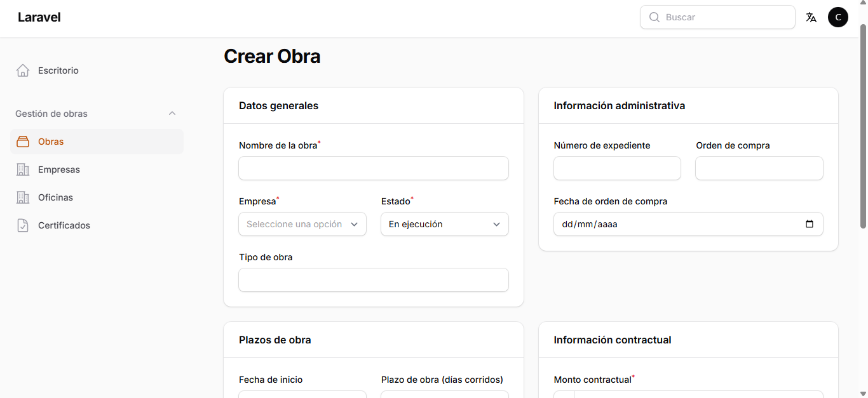Open calendar picker for Fecha de orden de compra
868x398 pixels.
tap(810, 224)
